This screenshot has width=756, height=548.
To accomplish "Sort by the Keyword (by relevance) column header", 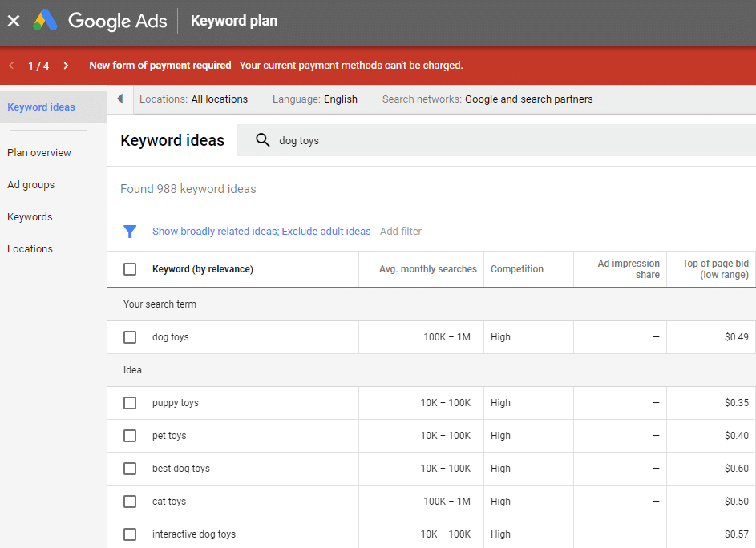I will click(203, 268).
